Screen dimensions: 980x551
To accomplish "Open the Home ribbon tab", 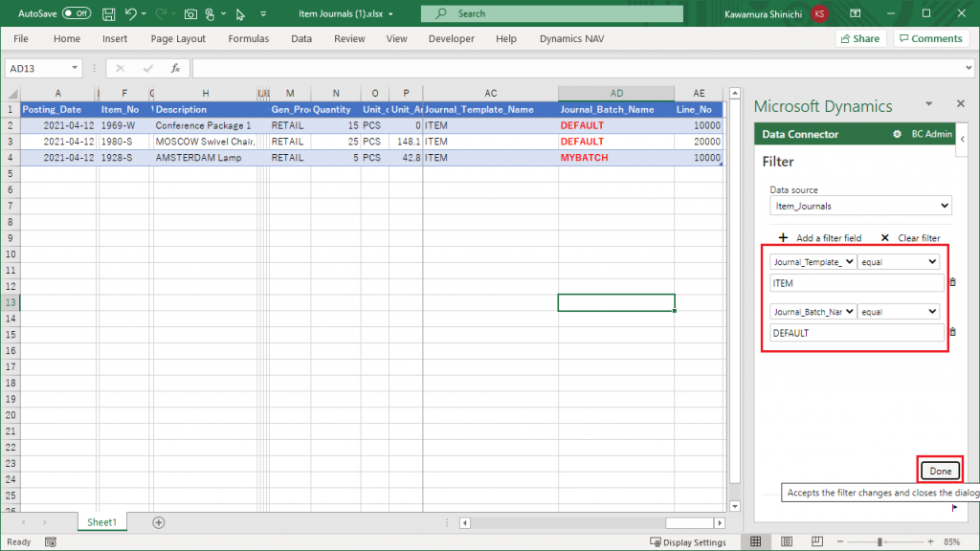I will click(x=67, y=38).
